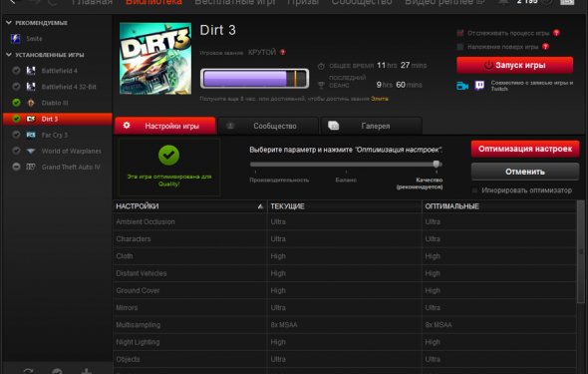Collapse the Установленные игры section
The width and height of the screenshot is (588, 374).
pyautogui.click(x=9, y=55)
